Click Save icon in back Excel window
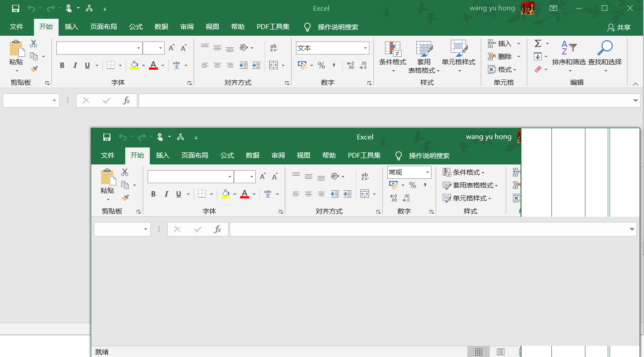Image resolution: width=644 pixels, height=357 pixels. pos(16,8)
